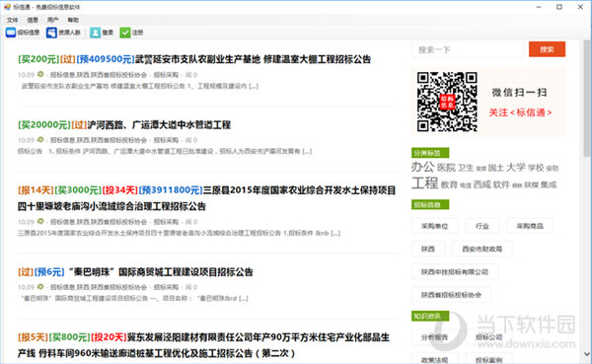Click the [投34天] tag
The width and height of the screenshot is (592, 364).
(x=120, y=190)
